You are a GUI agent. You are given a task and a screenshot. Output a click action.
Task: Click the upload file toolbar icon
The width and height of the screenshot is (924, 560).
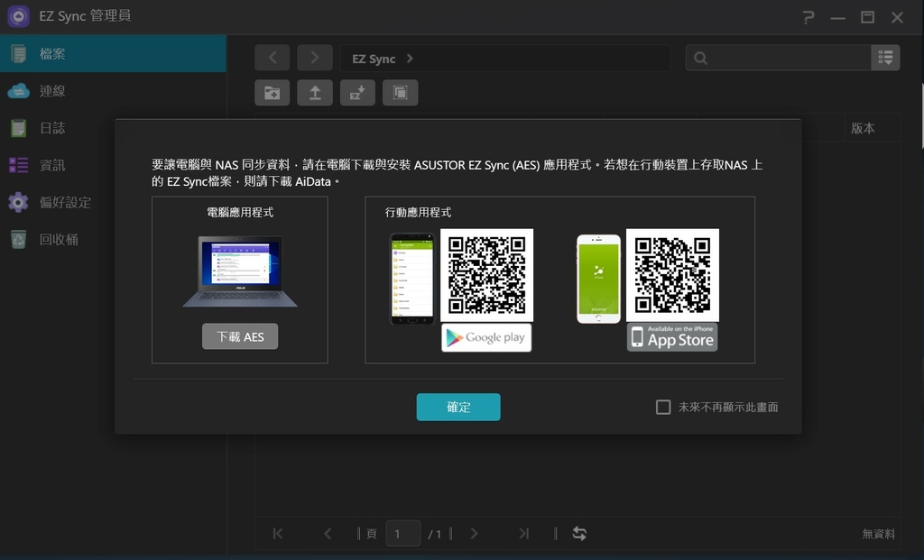(315, 93)
